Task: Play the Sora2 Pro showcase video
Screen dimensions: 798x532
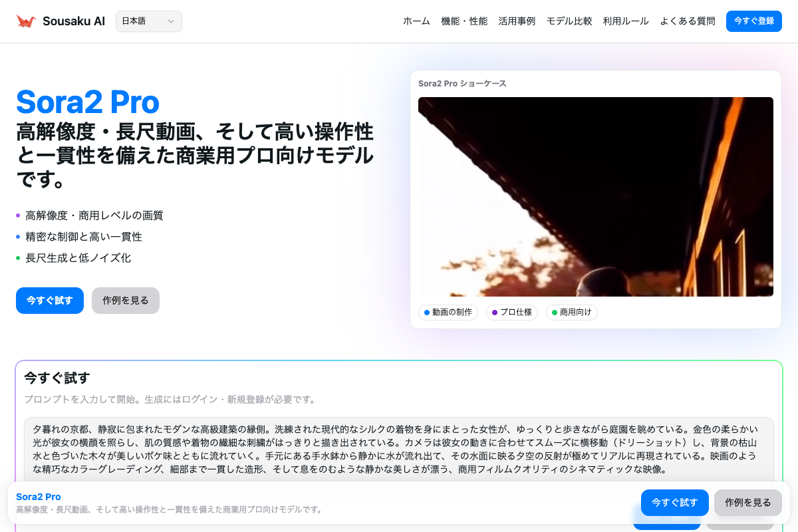Action: click(x=595, y=197)
